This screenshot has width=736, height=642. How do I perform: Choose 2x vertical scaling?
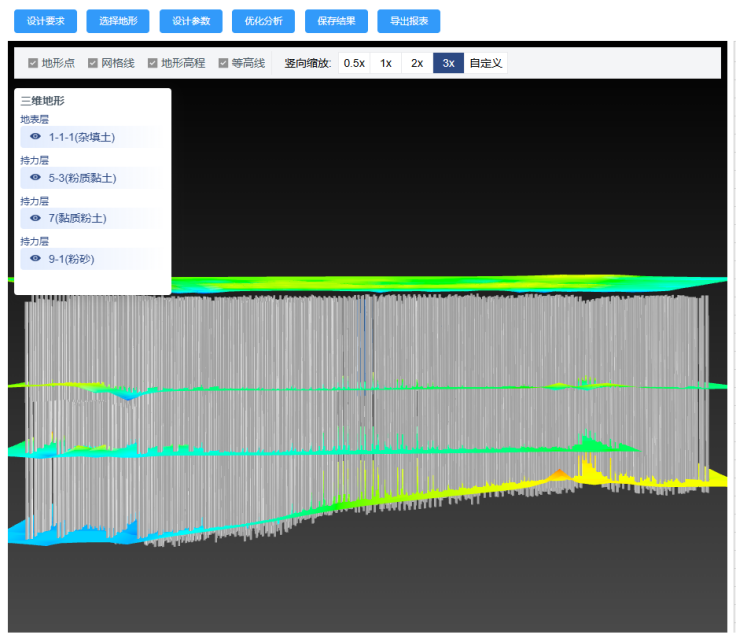(417, 63)
